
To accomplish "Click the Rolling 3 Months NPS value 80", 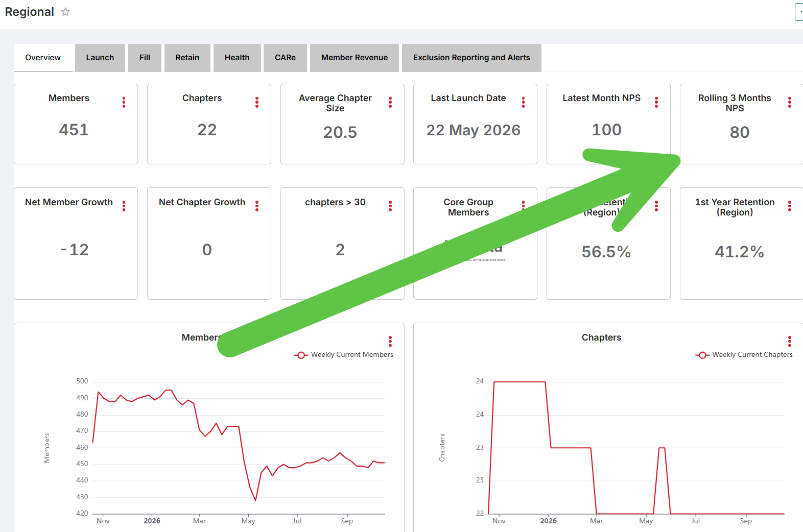I will [740, 132].
